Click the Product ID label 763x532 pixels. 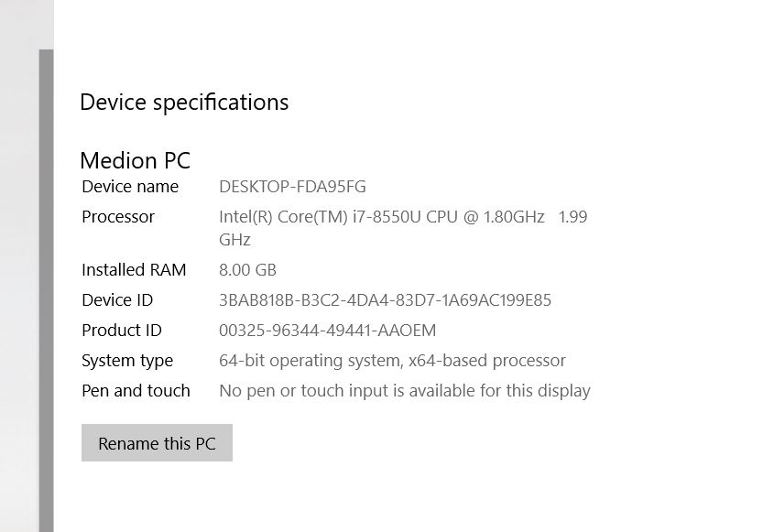pos(121,331)
